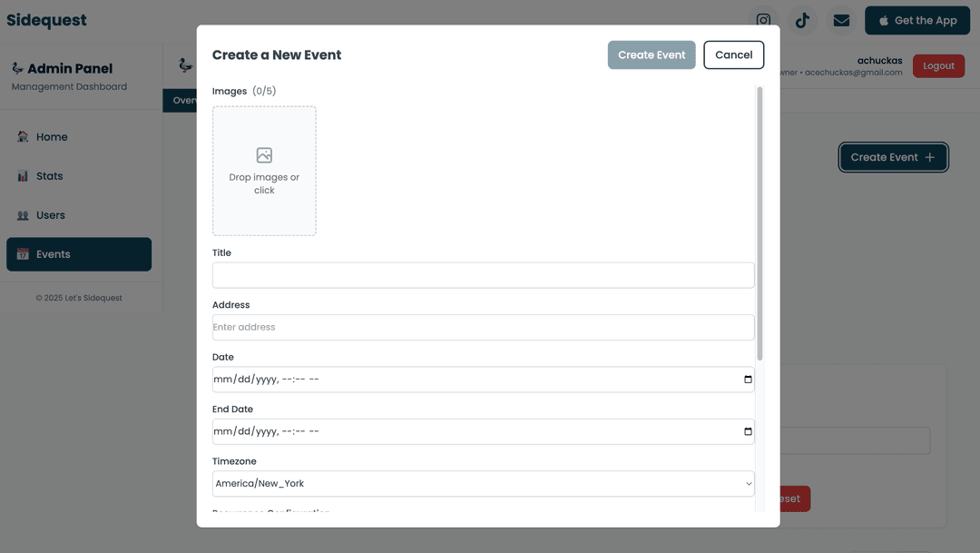This screenshot has height=553, width=980.
Task: Select the Stats bar-chart icon
Action: [x=21, y=175]
